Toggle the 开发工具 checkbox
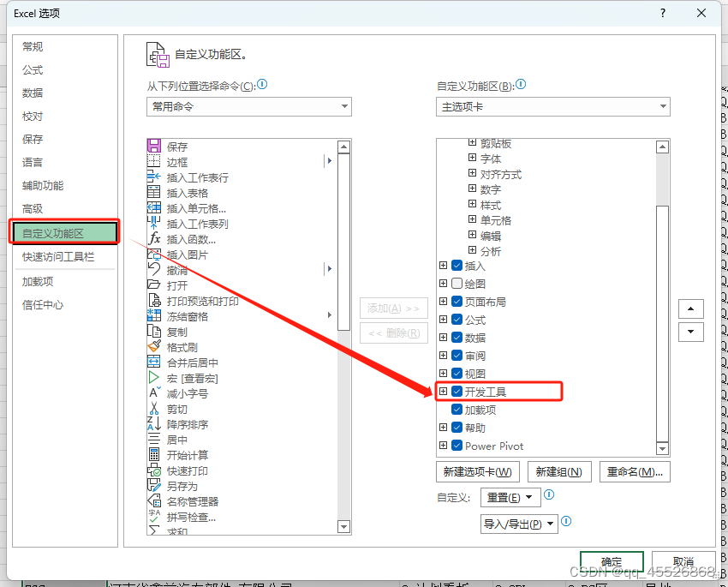Screen dimensions: 728x587 click(x=456, y=392)
